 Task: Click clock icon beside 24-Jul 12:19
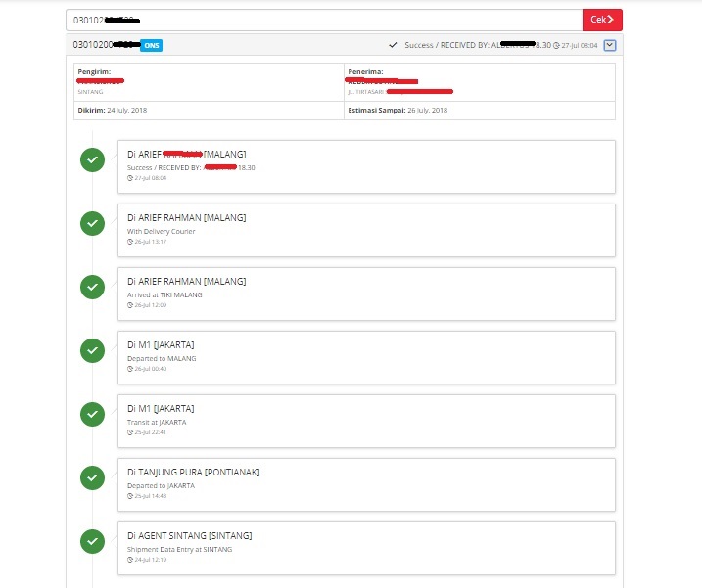(x=130, y=559)
